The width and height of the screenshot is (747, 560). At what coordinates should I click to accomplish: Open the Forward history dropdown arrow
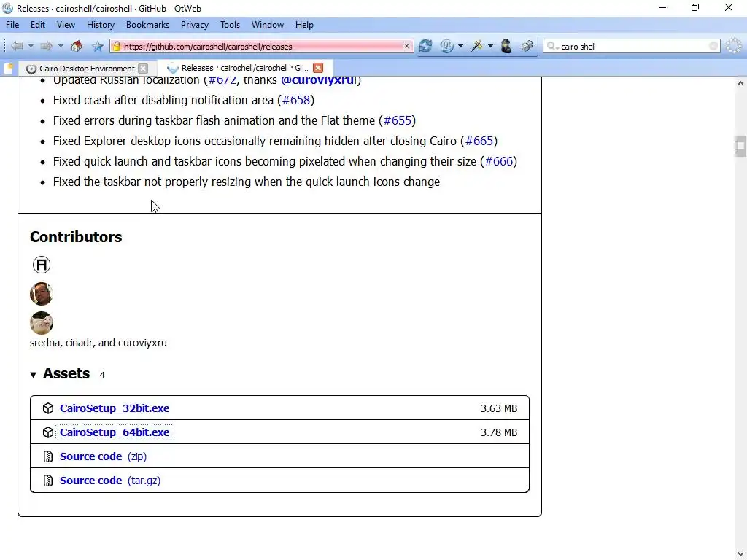click(x=61, y=46)
